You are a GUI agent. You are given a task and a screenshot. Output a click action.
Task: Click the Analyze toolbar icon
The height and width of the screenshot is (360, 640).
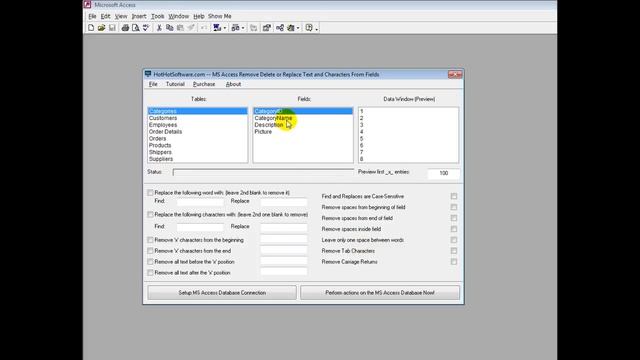click(x=236, y=28)
